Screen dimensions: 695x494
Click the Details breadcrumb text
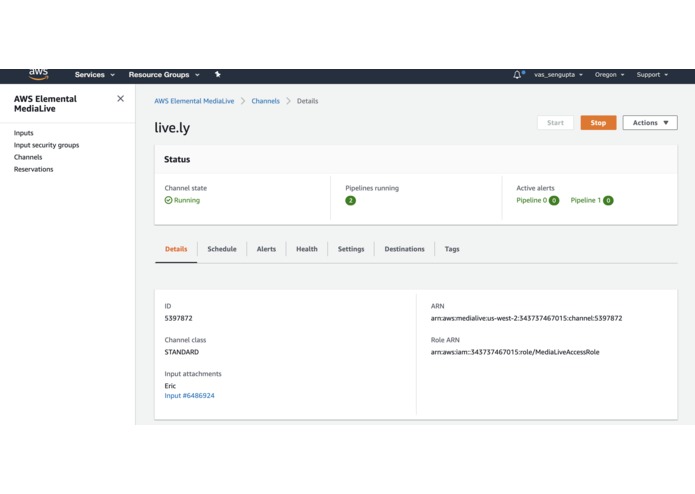[308, 101]
